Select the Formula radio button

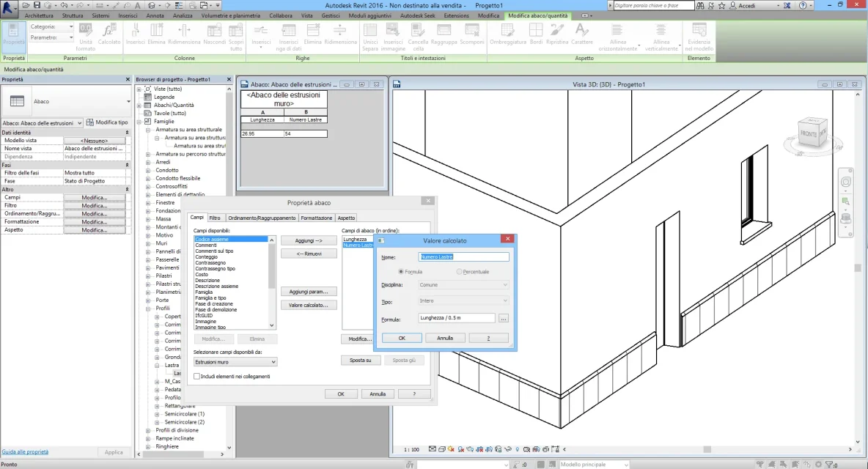[x=401, y=271]
